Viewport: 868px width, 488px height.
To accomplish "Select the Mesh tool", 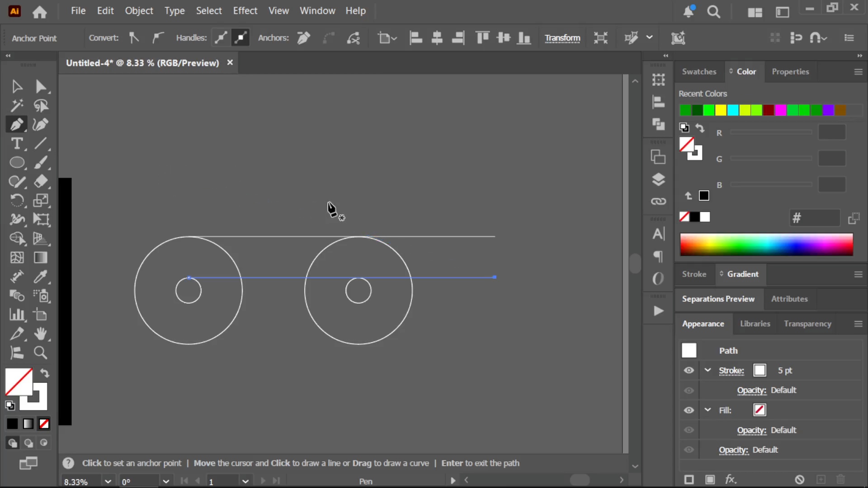I will (17, 258).
